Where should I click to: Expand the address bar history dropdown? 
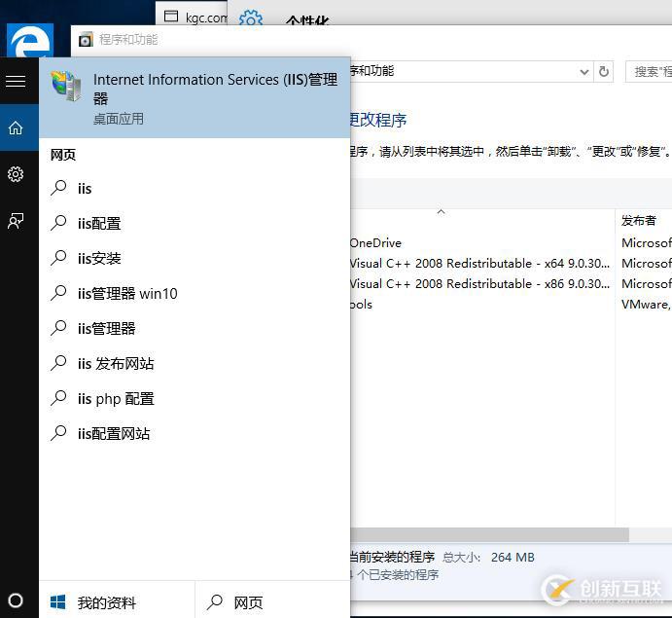point(584,72)
